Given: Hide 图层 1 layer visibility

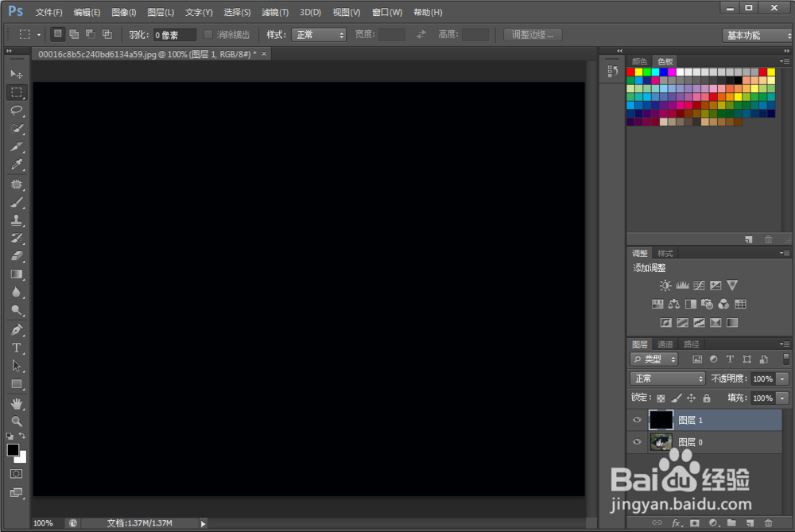Looking at the screenshot, I should [x=637, y=420].
